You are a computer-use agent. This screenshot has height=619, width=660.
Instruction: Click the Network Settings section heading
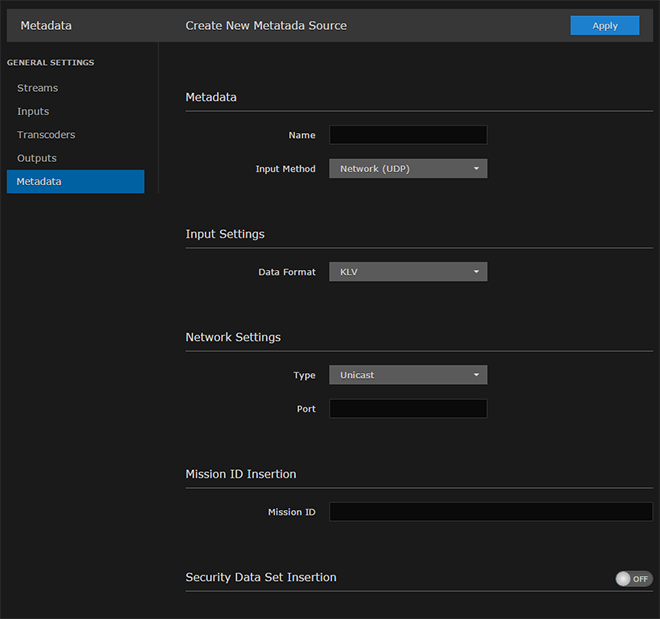click(233, 337)
